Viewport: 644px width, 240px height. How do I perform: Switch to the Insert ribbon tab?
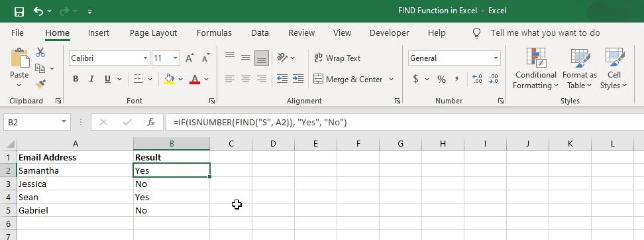99,33
